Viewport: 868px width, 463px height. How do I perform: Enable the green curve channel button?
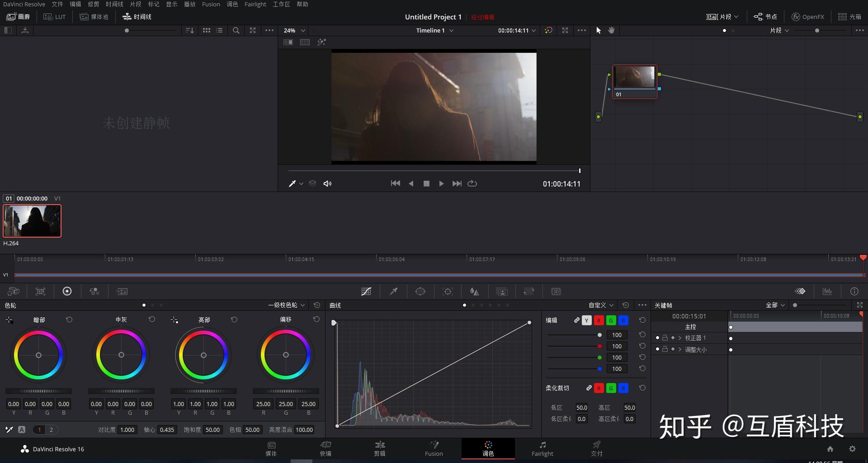tap(611, 320)
